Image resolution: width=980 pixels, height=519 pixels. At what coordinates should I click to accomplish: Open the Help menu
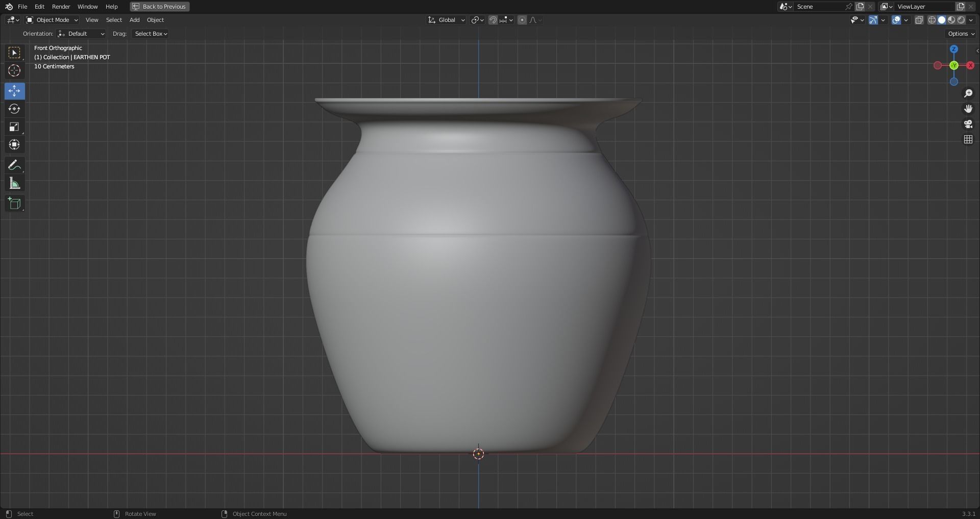click(x=111, y=7)
